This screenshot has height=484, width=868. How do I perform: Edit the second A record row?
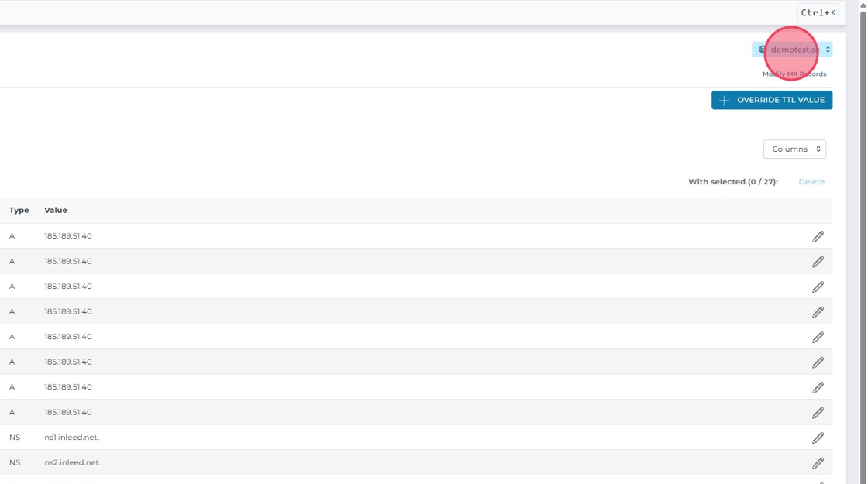(818, 262)
